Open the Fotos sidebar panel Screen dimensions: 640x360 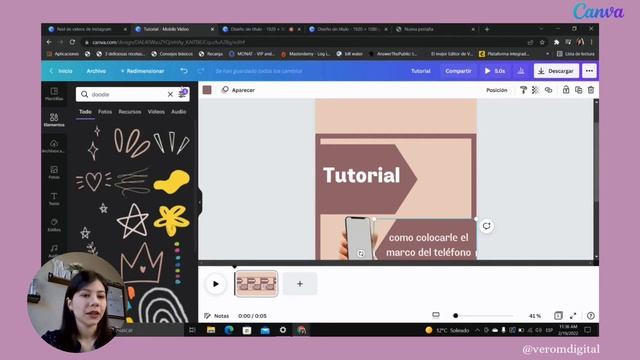54,172
